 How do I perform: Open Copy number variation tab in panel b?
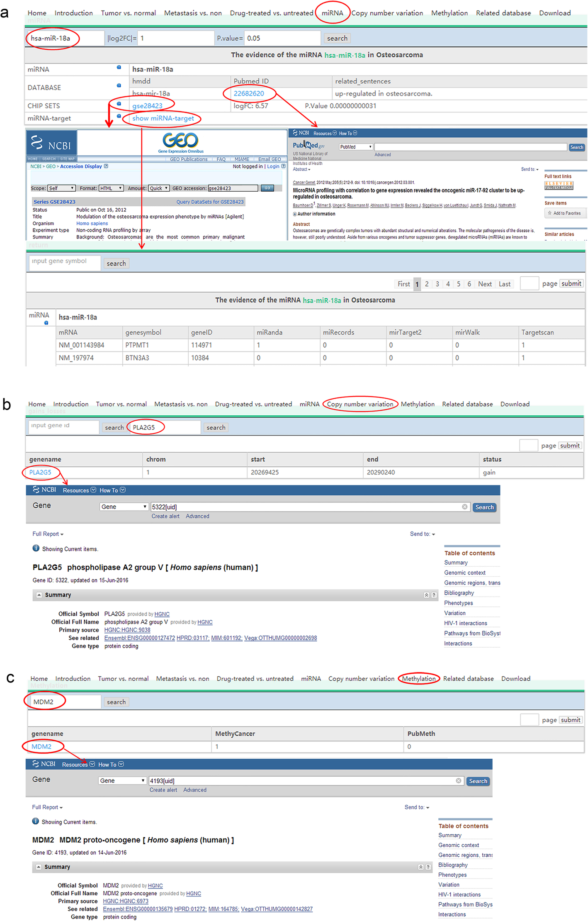(360, 404)
